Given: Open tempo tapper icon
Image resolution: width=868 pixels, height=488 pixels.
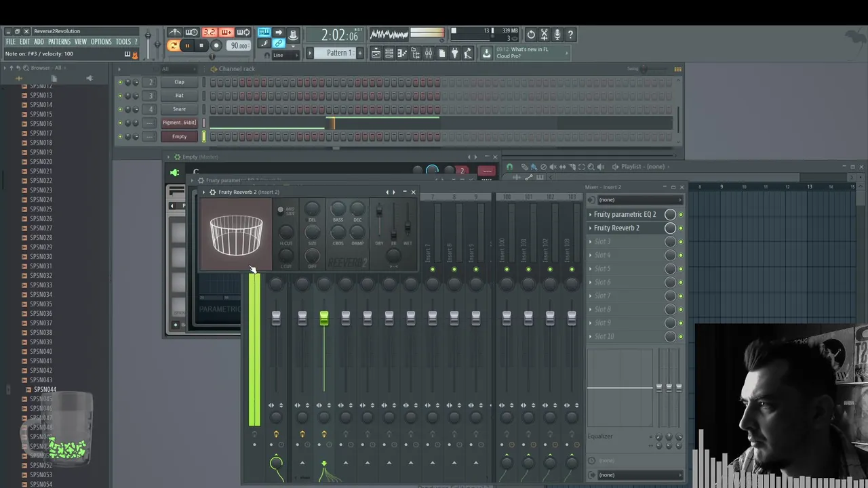Looking at the screenshot, I should click(x=468, y=53).
